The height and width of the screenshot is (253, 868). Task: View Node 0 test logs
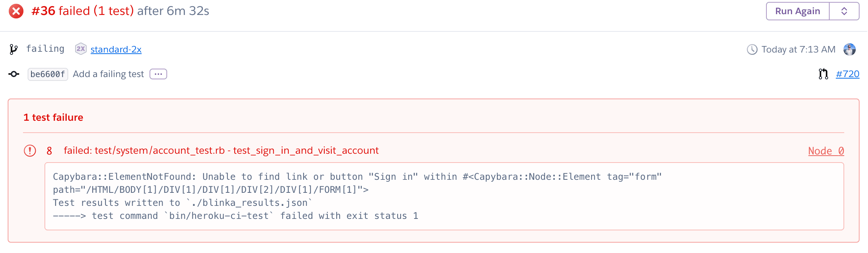pos(826,151)
